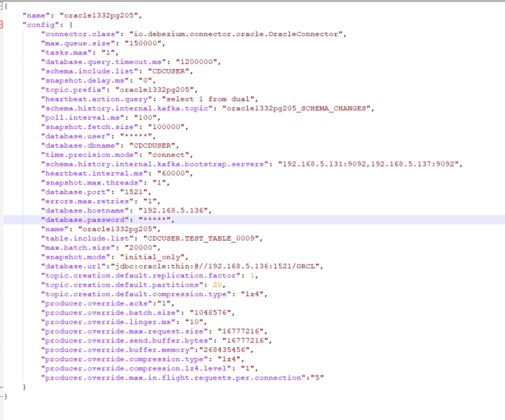Select the value "1521"
Screen dimensions: 505x420
(134, 192)
